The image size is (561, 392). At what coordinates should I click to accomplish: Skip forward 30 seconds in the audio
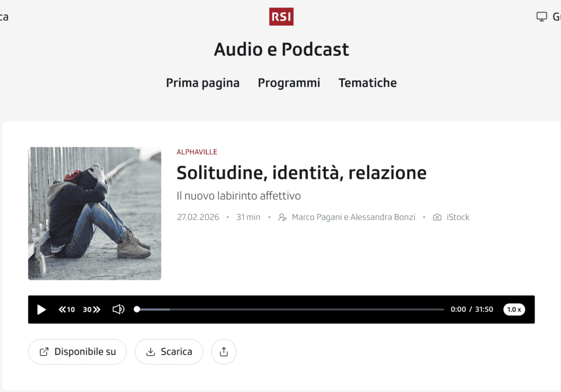91,310
